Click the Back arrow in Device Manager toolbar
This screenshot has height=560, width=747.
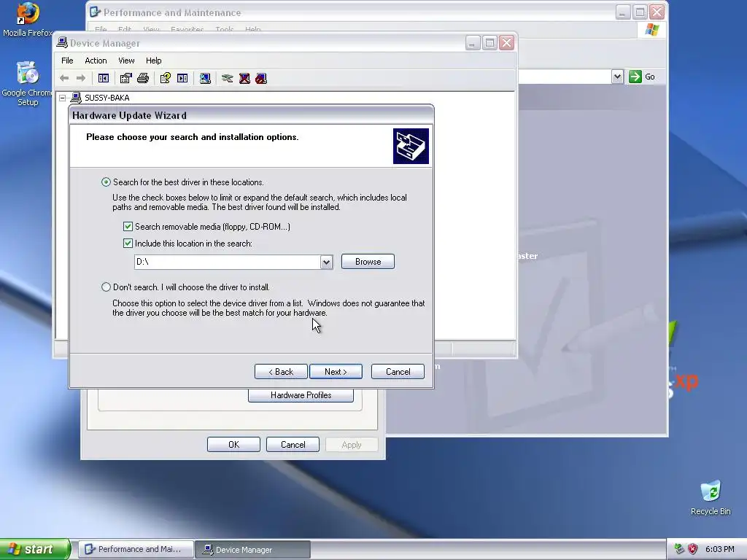click(x=64, y=78)
